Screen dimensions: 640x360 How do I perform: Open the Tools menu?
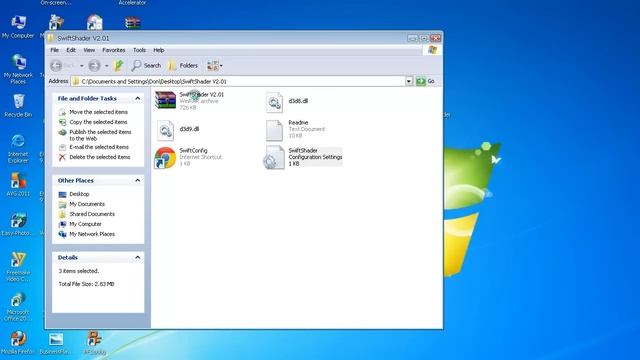139,50
